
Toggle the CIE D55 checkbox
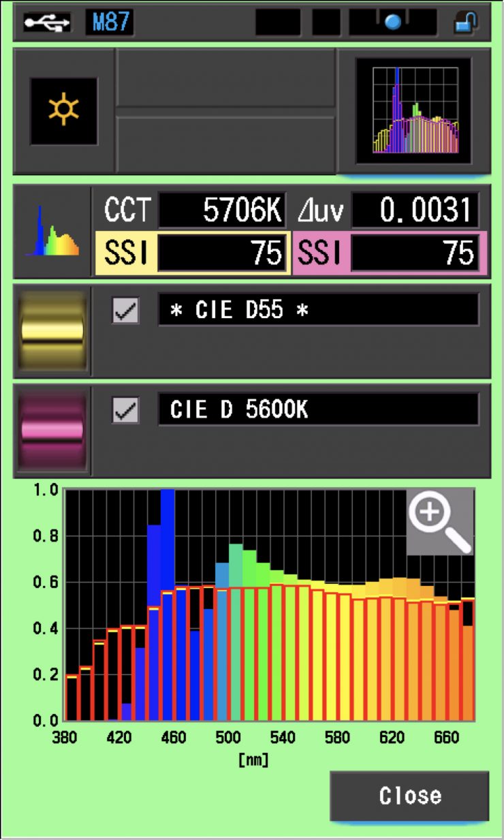125,310
